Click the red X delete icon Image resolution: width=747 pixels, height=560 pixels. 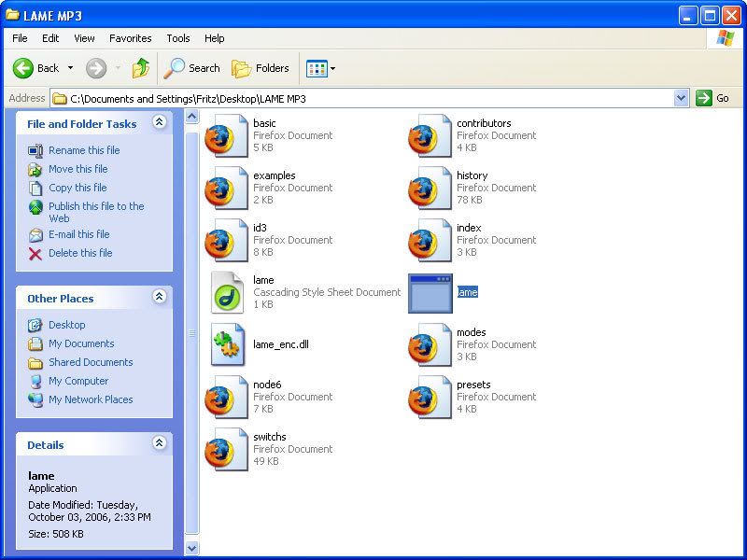(x=35, y=254)
